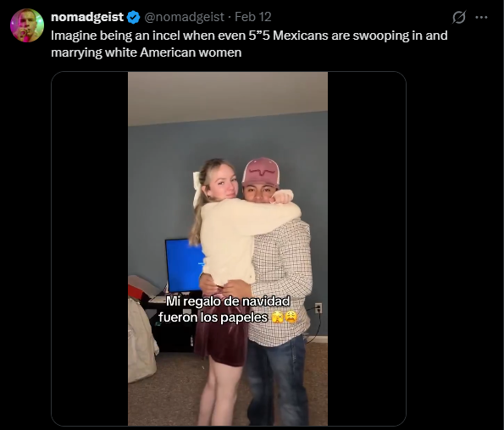Click the tweet line starting "Imagine being"
This screenshot has height=430, width=504.
pyautogui.click(x=249, y=36)
